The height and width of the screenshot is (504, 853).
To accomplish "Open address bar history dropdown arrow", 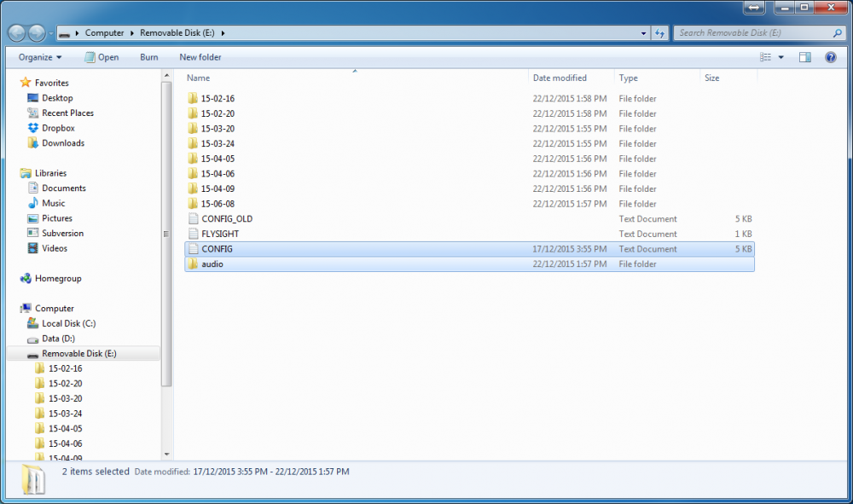I will [x=644, y=33].
